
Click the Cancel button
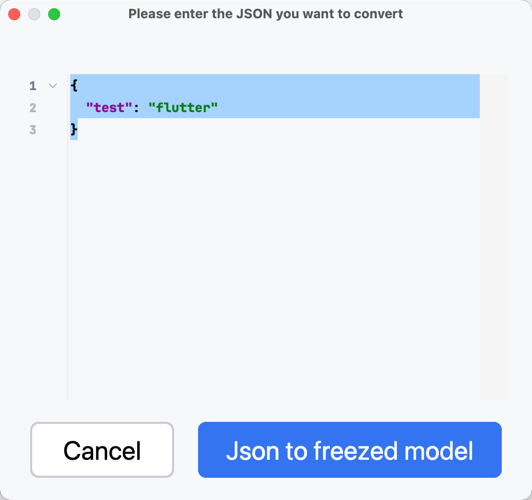pos(102,450)
